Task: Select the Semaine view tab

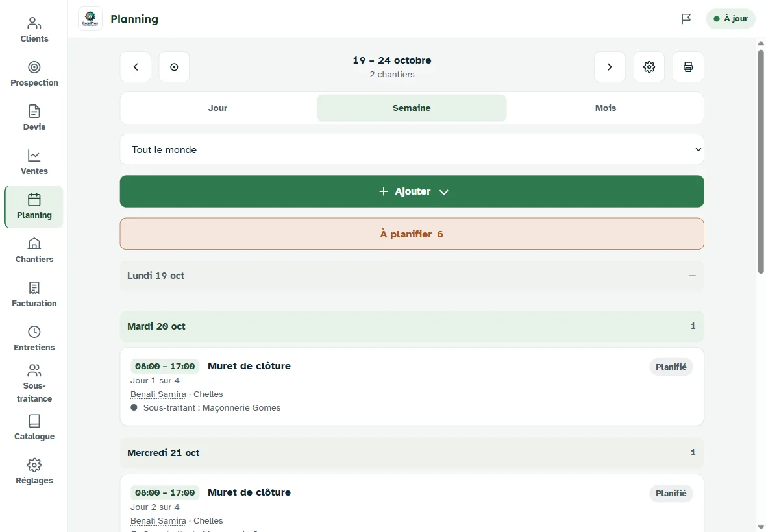Action: [x=412, y=108]
